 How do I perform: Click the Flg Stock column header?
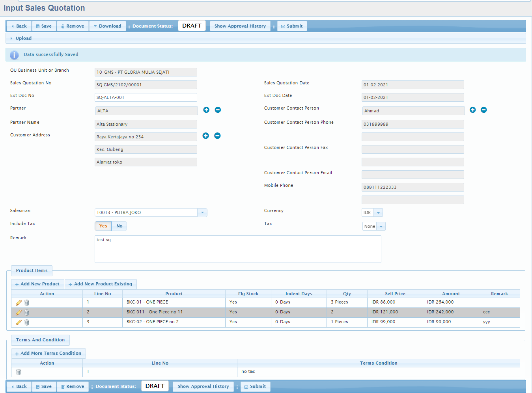coord(248,294)
